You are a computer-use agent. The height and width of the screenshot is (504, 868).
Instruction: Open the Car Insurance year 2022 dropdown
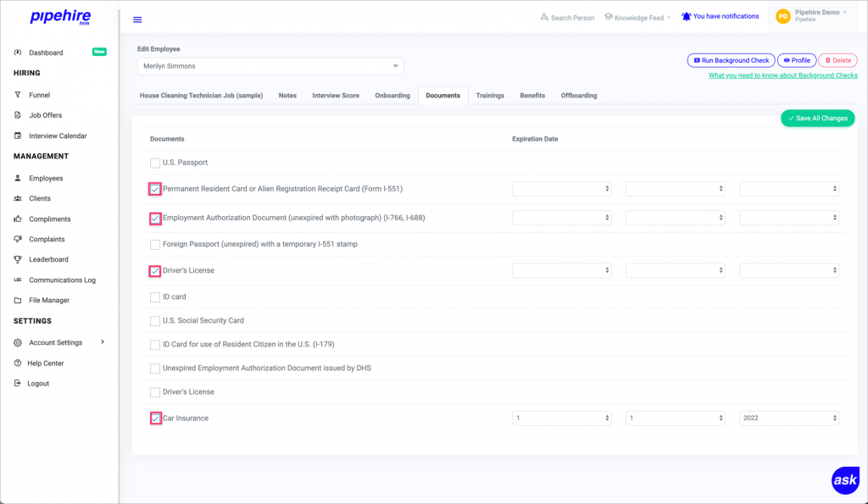[789, 418]
